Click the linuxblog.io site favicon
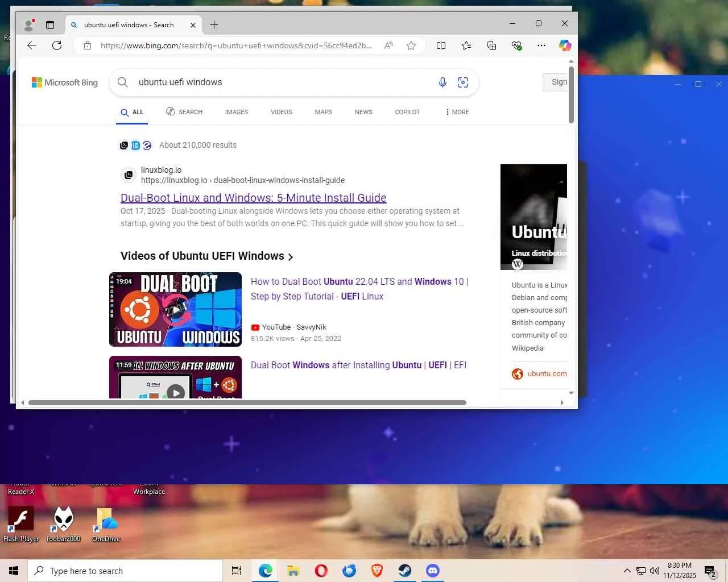728x582 pixels. [x=129, y=175]
